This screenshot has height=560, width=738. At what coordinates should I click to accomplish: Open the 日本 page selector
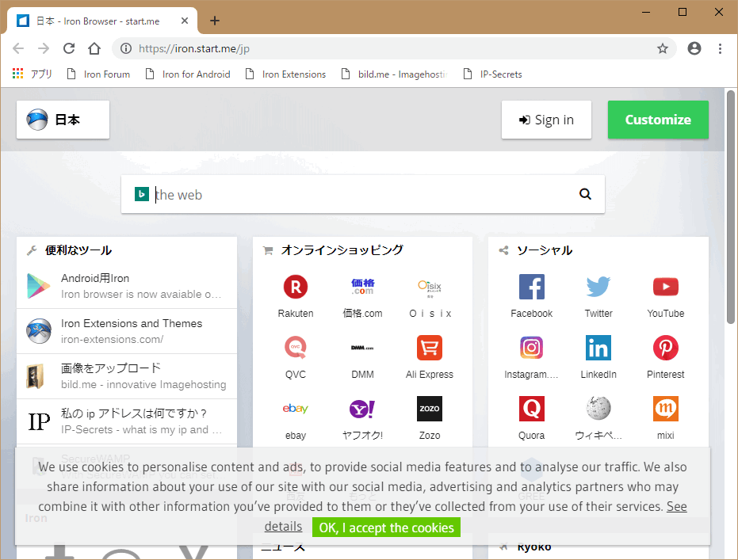click(63, 120)
